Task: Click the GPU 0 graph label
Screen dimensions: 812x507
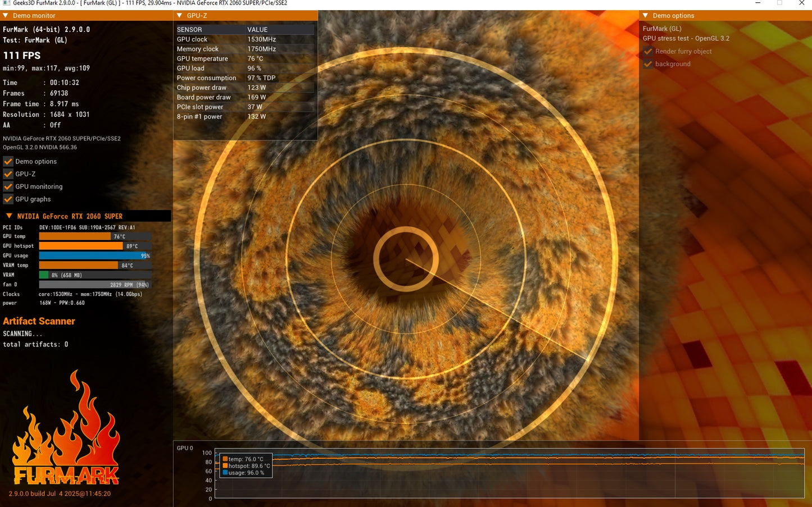Action: pos(185,448)
